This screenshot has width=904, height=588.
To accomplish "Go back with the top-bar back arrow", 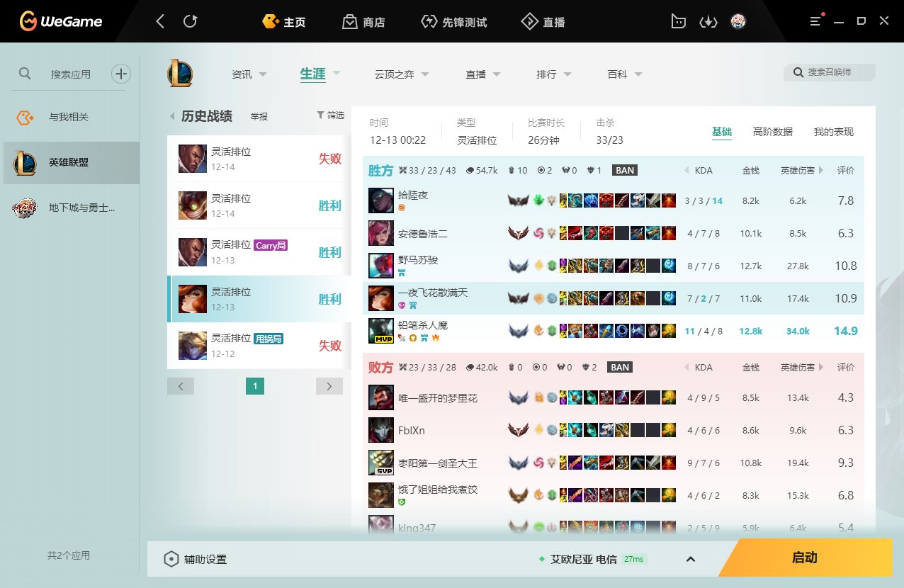I will coord(160,21).
